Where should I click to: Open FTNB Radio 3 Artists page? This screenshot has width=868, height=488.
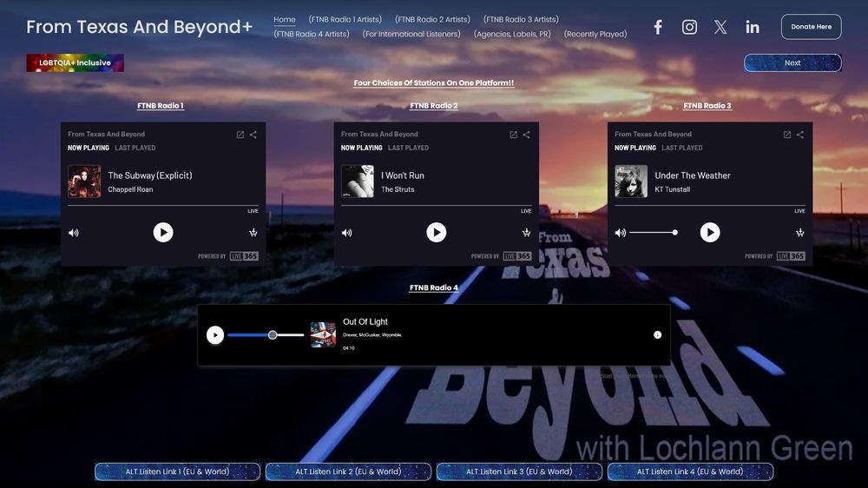click(x=521, y=19)
